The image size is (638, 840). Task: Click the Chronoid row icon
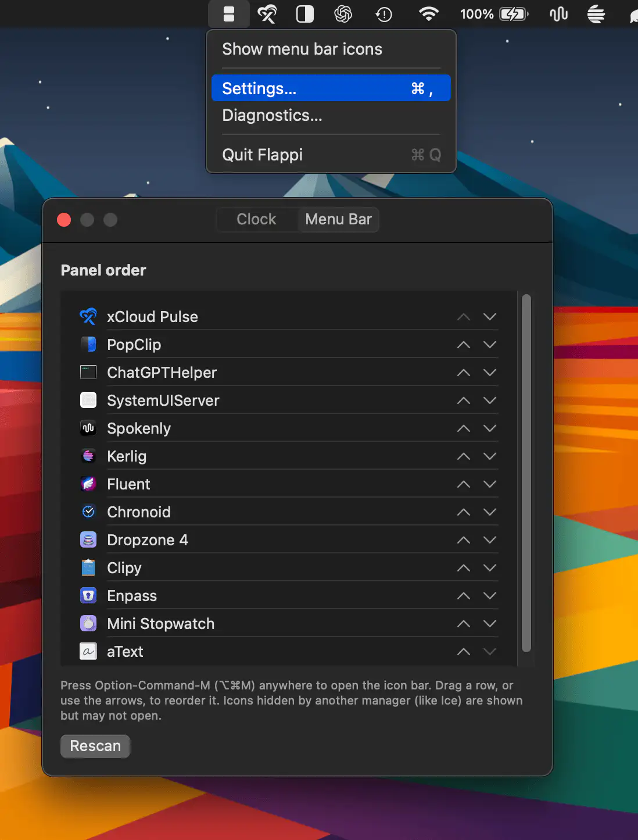(88, 512)
